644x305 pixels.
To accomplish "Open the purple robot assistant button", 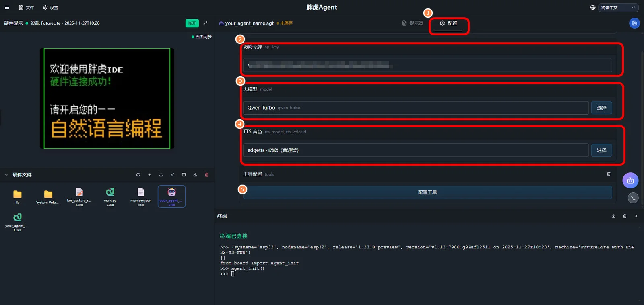I will (x=630, y=181).
